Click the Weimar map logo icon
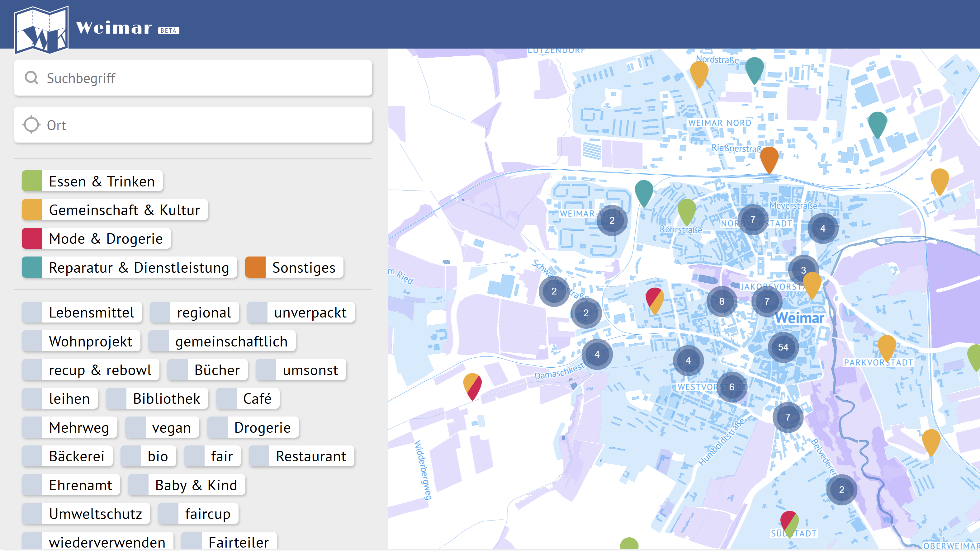The height and width of the screenshot is (551, 980). click(x=41, y=30)
